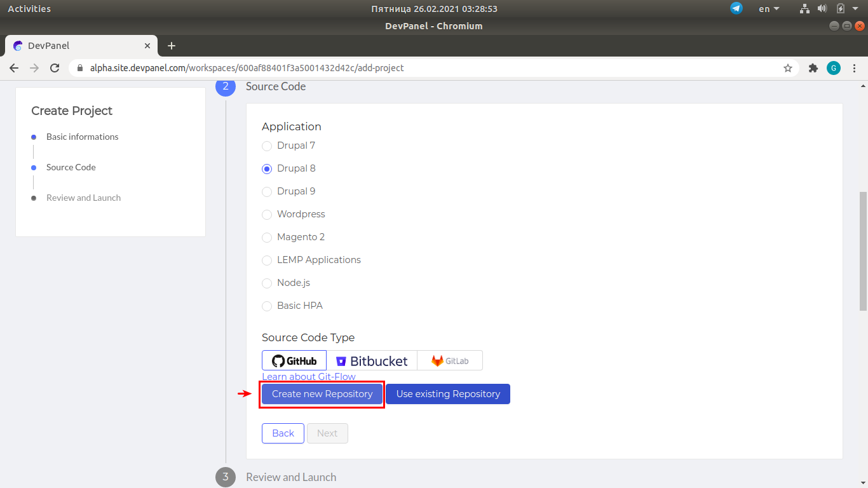Switch to the DevPanel browser tab
Image resolution: width=868 pixels, height=488 pixels.
pyautogui.click(x=76, y=45)
